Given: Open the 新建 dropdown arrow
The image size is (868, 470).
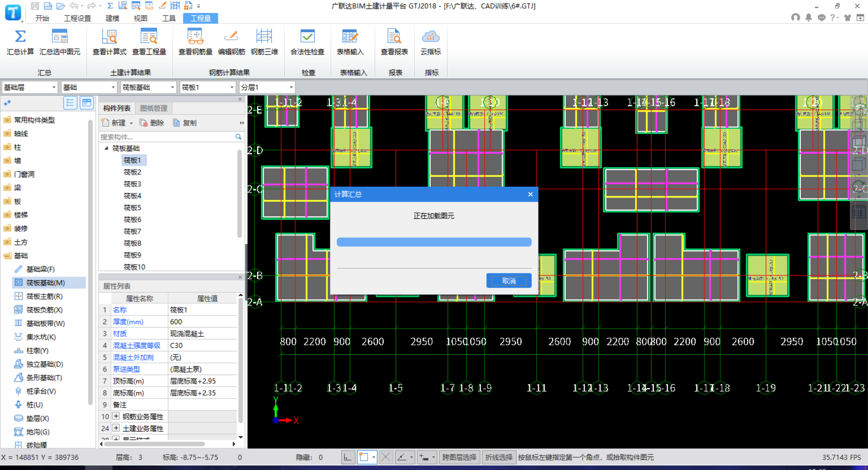Looking at the screenshot, I should point(132,123).
